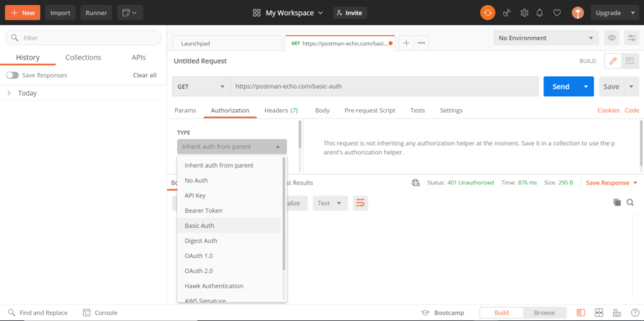Click the heart icon in header
644x321 pixels.
(x=557, y=13)
